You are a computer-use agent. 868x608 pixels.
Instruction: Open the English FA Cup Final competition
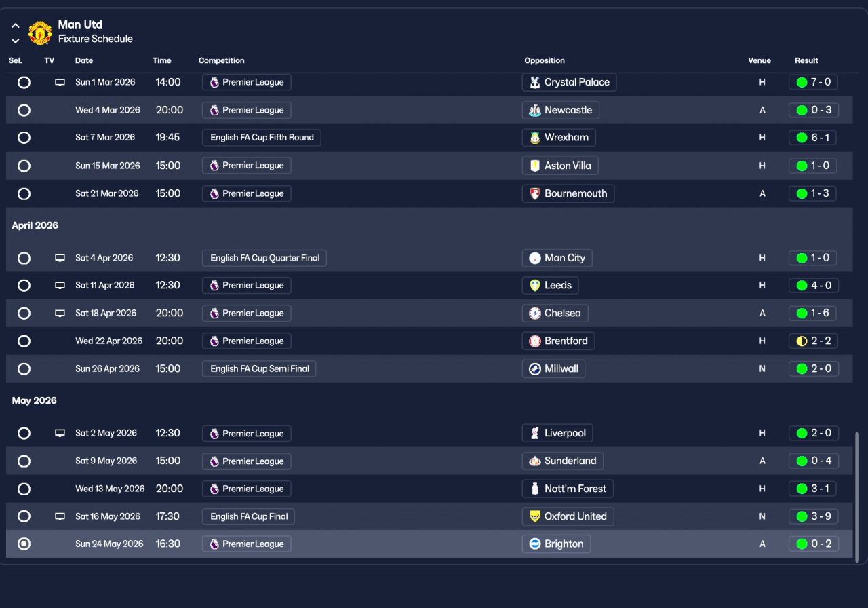248,516
